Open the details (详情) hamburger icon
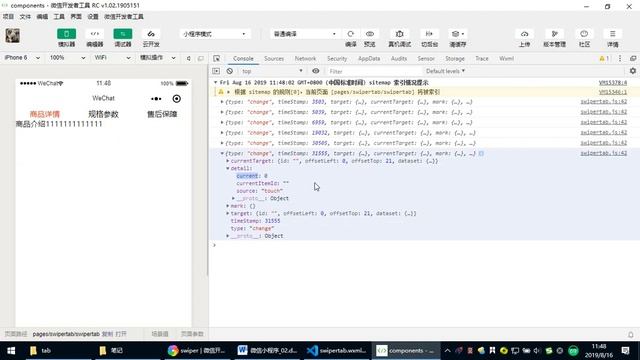 (613, 34)
